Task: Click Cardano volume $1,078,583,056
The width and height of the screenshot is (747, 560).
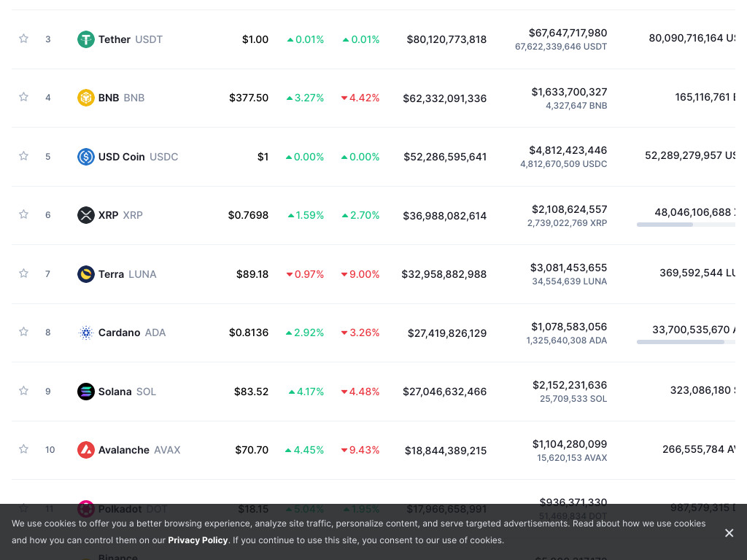Action: coord(569,327)
